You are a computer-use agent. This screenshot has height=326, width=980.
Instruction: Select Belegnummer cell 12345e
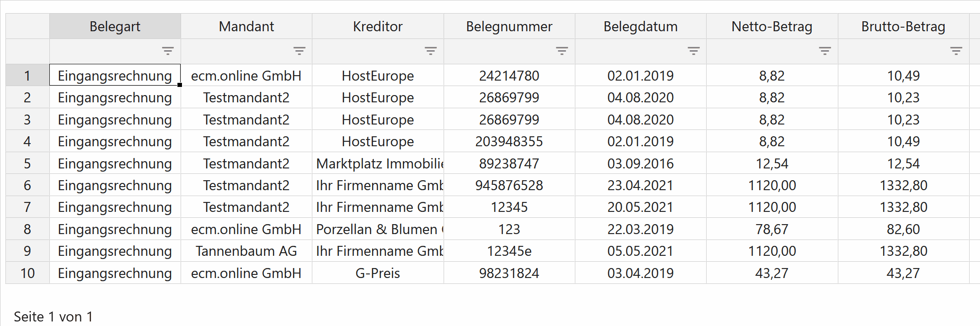[509, 251]
